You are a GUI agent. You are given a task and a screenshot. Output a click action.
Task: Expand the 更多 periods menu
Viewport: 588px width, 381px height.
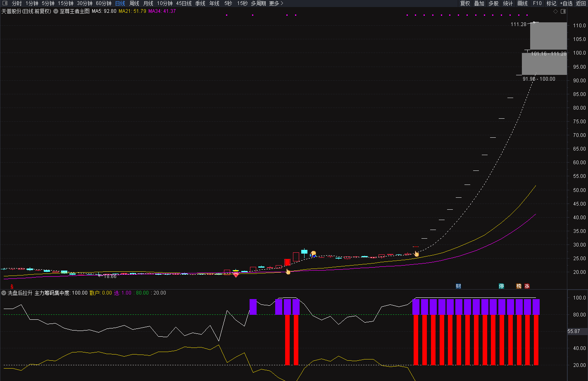click(276, 3)
